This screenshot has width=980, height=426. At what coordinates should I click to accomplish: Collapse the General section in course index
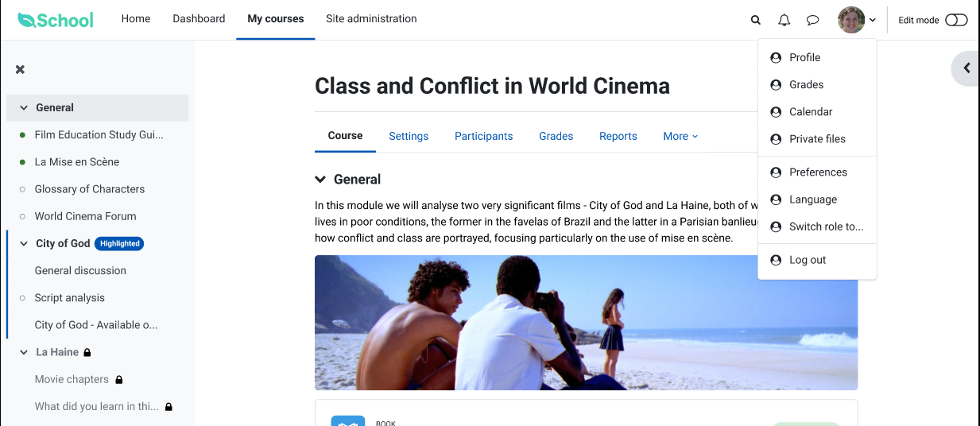[24, 107]
